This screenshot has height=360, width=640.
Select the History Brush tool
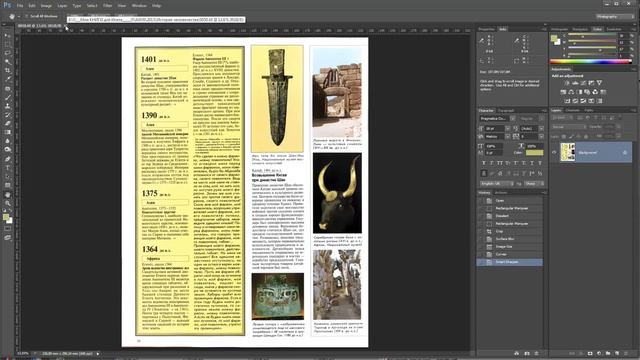coord(7,115)
